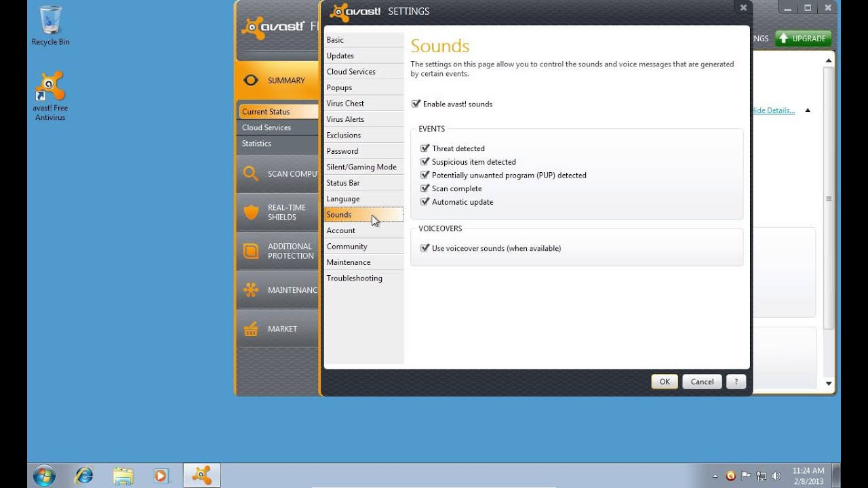Click the avast tray icon in system tray
Viewport: 868px width, 488px height.
[x=730, y=476]
